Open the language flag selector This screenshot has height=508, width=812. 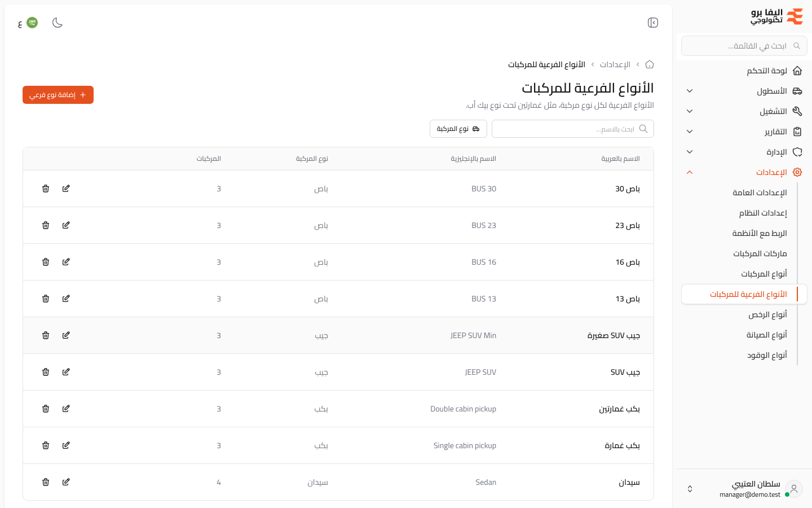pyautogui.click(x=28, y=23)
